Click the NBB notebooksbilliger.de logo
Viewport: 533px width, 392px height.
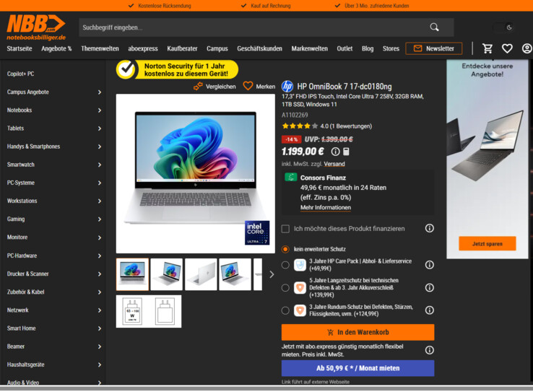(36, 27)
